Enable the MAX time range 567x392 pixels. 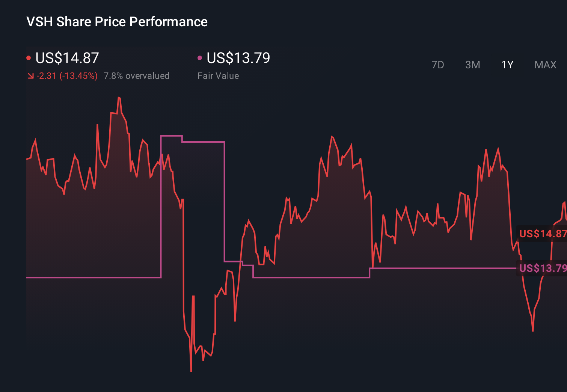(545, 65)
